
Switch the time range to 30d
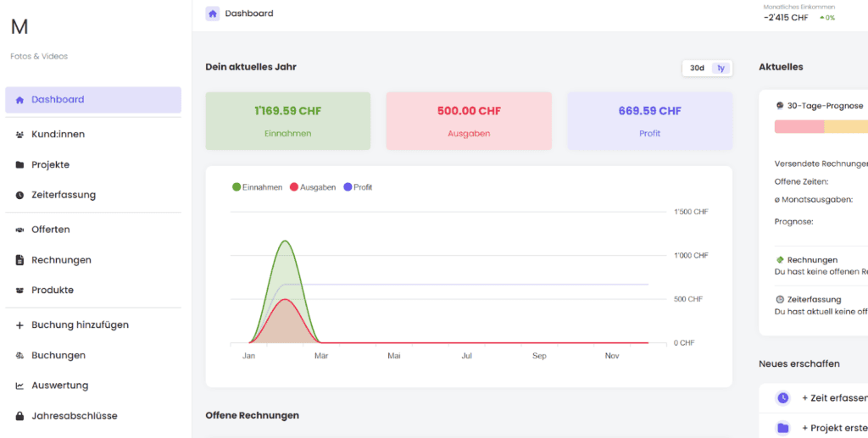point(697,68)
